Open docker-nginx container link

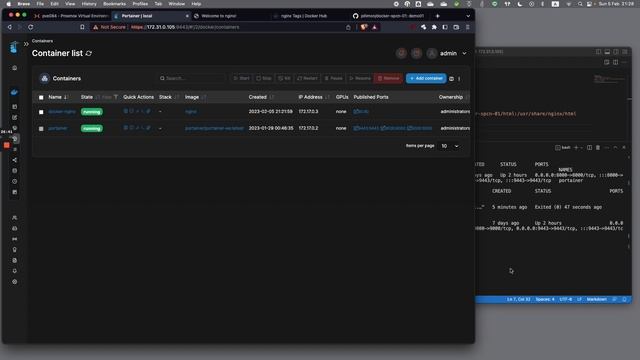[62, 111]
